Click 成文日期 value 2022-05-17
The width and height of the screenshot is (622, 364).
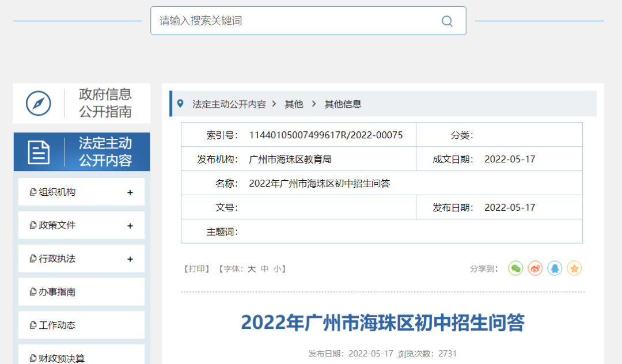click(510, 160)
